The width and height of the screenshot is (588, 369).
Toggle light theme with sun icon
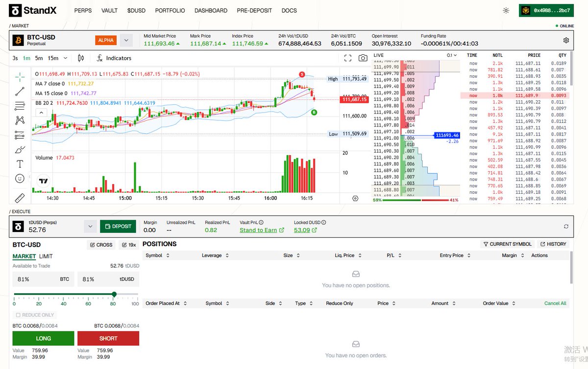click(506, 10)
